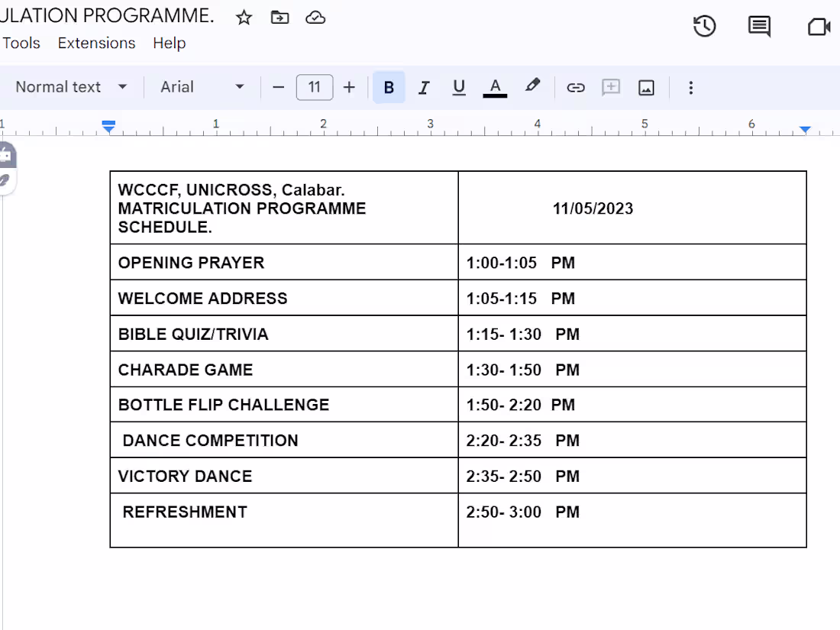Image resolution: width=840 pixels, height=630 pixels.
Task: Click the MATRICULATION PROGRAMME line in header cell
Action: (242, 208)
